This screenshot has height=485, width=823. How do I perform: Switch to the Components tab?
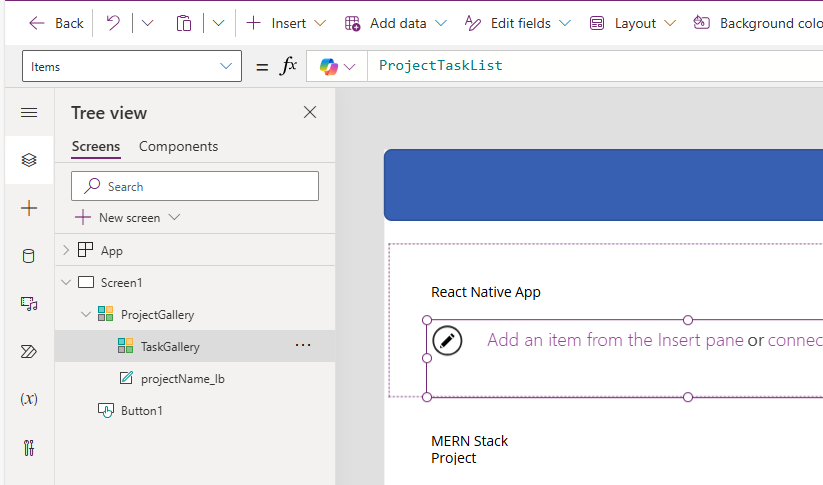[x=178, y=146]
